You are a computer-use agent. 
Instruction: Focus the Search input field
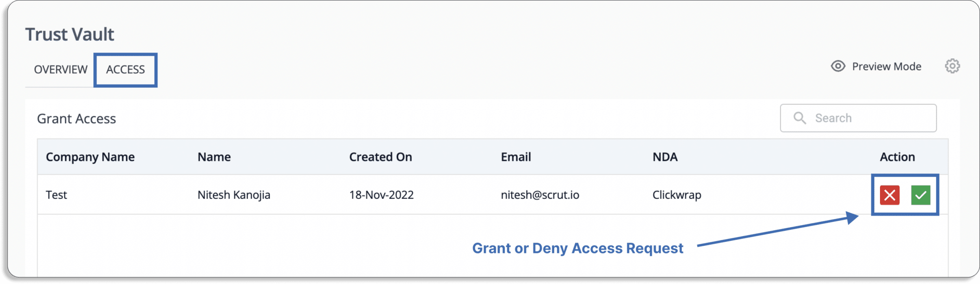point(858,118)
